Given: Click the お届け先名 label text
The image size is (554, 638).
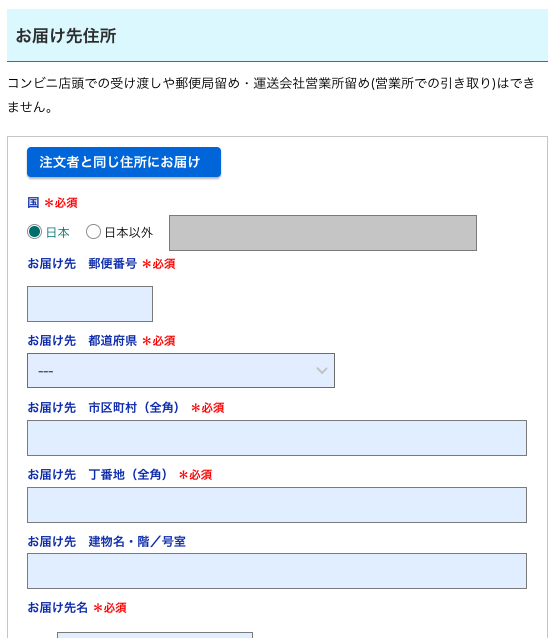Looking at the screenshot, I should [x=57, y=607].
